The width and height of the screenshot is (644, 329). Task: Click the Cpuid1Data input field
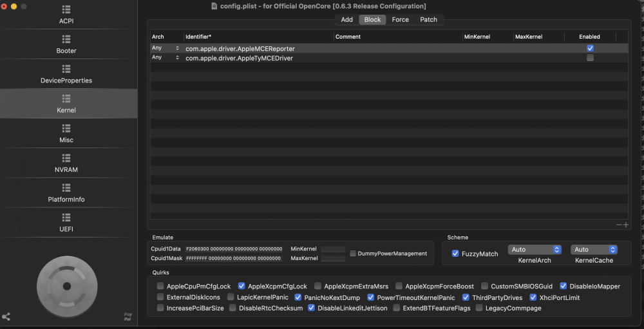click(x=234, y=249)
